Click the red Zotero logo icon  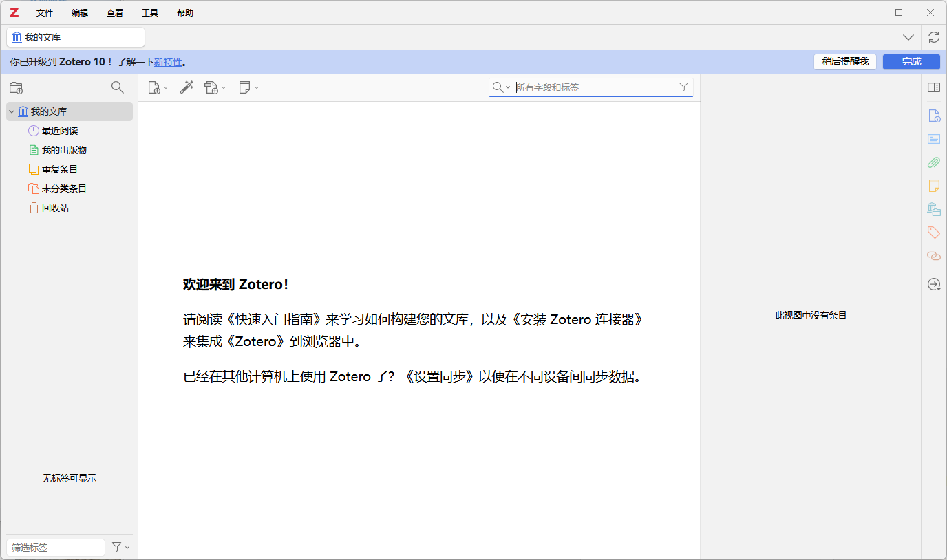pyautogui.click(x=14, y=12)
